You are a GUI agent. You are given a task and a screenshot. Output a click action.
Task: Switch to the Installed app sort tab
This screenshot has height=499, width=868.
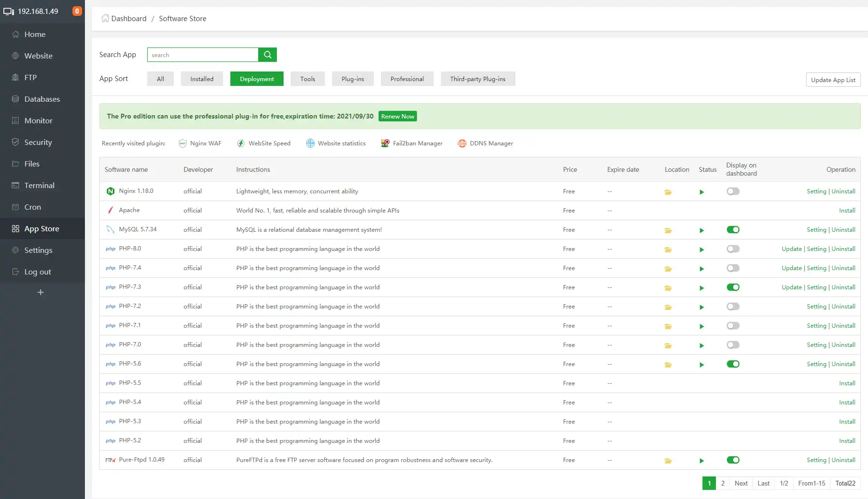[202, 79]
